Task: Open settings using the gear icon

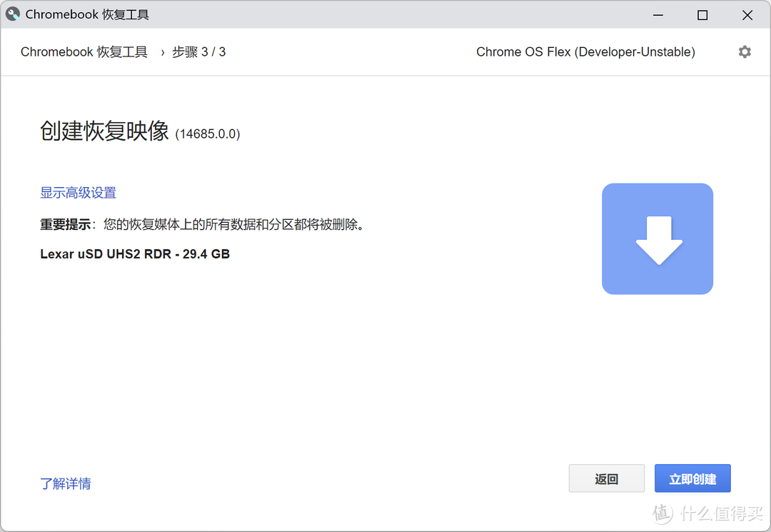Action: [x=745, y=51]
